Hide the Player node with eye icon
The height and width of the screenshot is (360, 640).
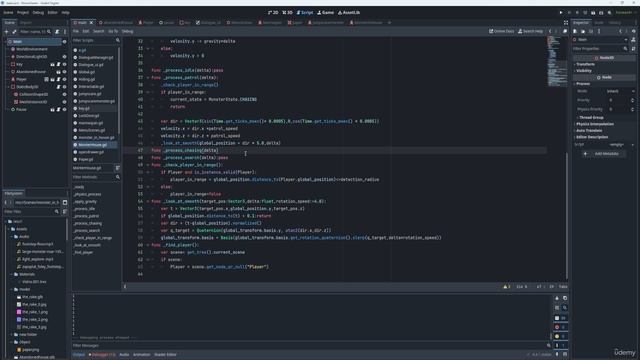click(64, 79)
